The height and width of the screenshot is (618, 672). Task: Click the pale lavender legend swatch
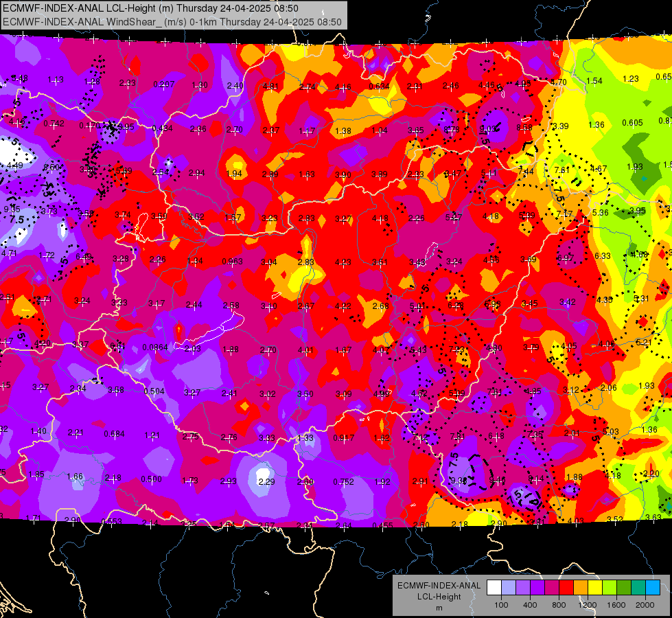509,588
